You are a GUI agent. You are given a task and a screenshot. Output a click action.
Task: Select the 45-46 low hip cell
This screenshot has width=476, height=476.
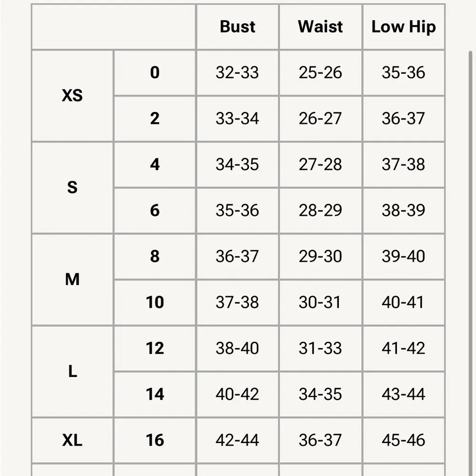click(x=403, y=440)
